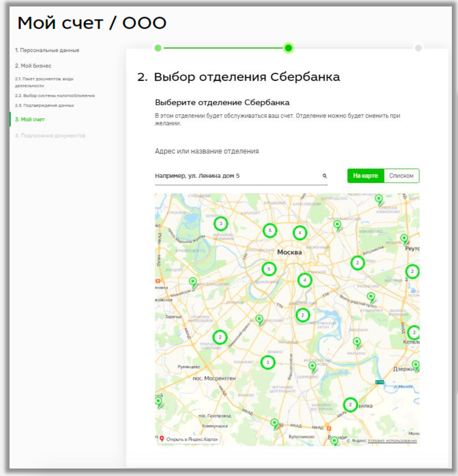Select the cluster marker showing 5 near Пресненский

tap(270, 269)
